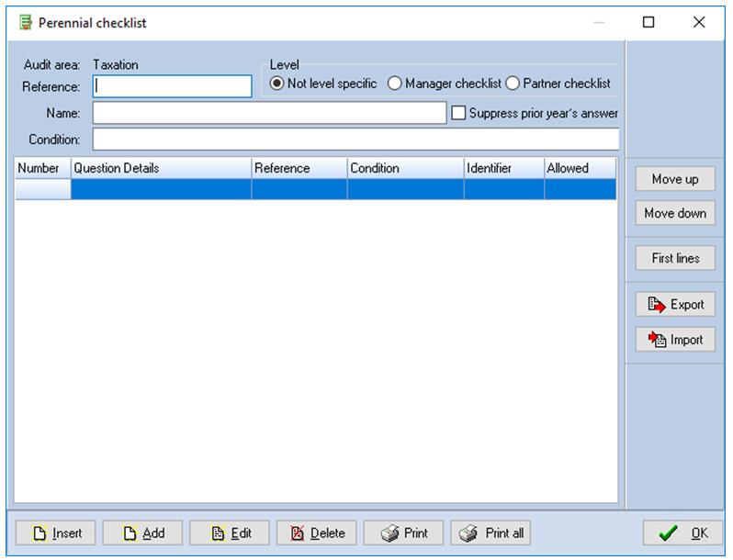Click the Print button

403,532
